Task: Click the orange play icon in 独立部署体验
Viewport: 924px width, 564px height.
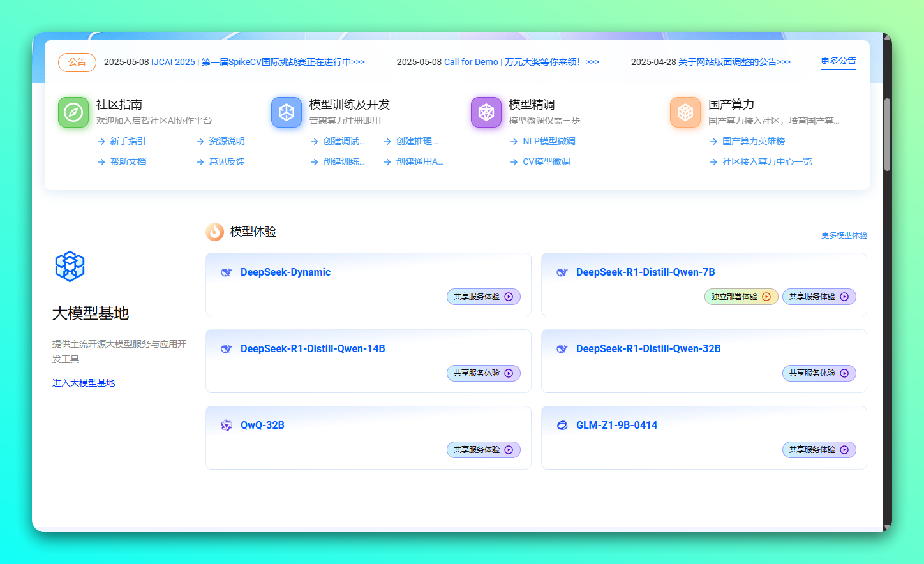Action: tap(766, 297)
